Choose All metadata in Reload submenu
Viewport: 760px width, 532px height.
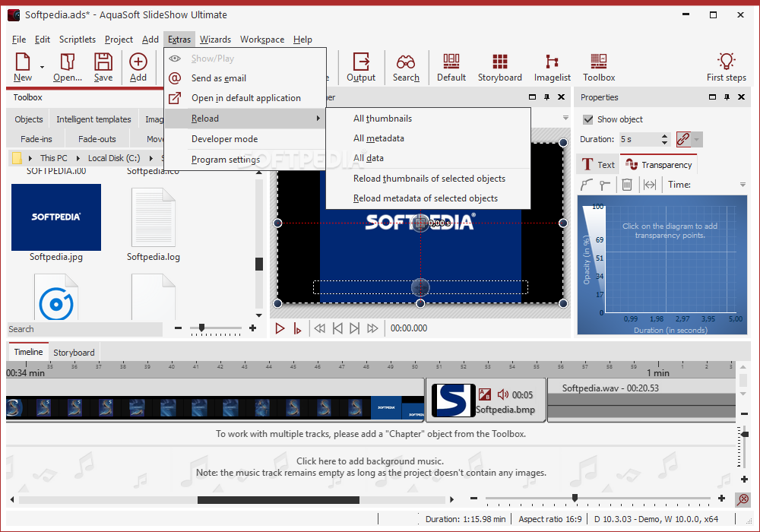tap(429, 138)
